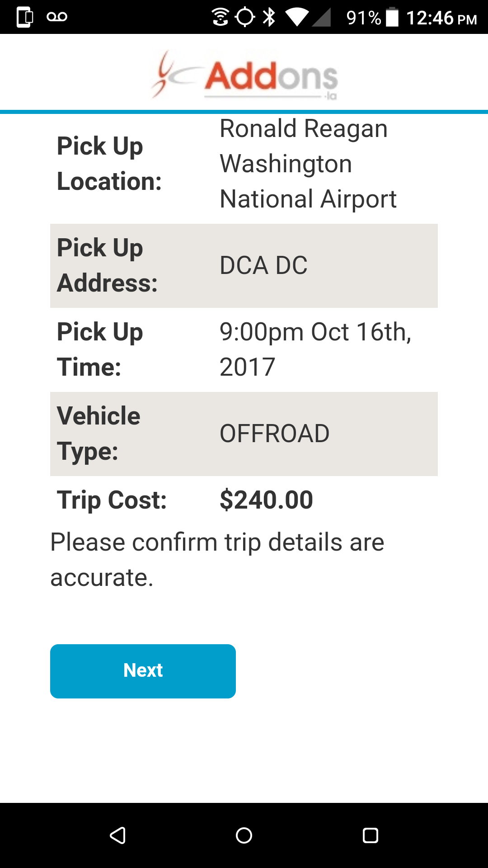Tap the 12:46 PM clock
Viewport: 488px width, 868px height.
click(441, 18)
